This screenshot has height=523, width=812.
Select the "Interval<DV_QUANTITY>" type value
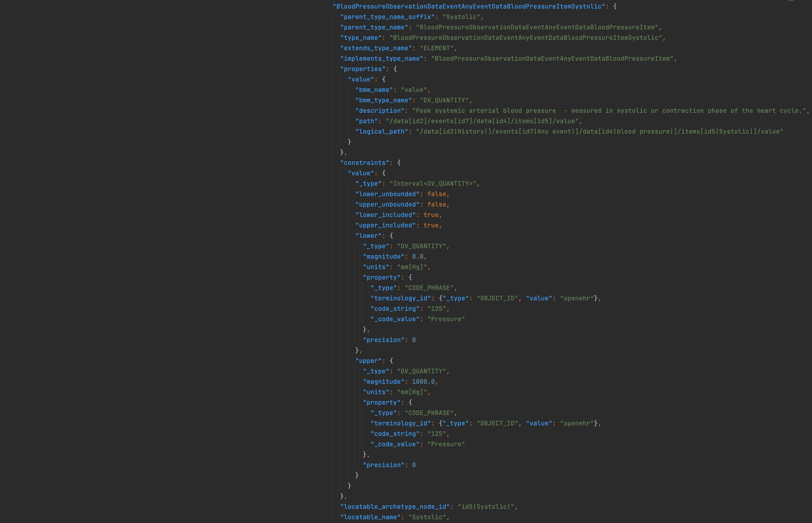pyautogui.click(x=433, y=184)
